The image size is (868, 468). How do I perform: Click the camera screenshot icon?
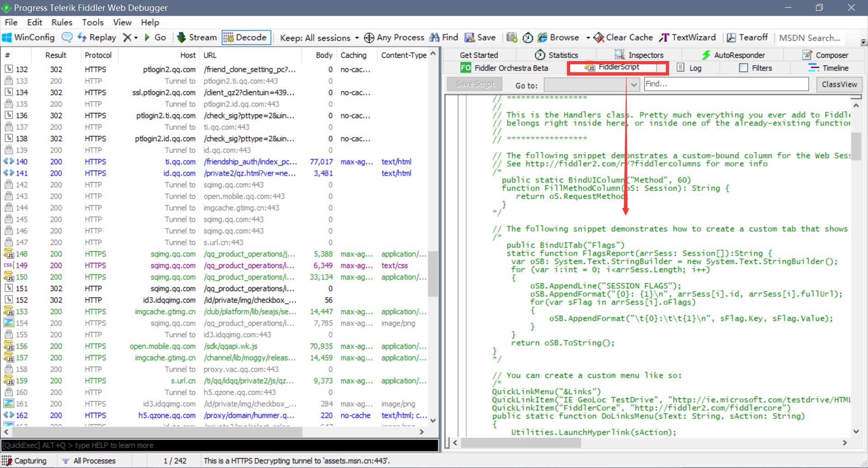click(512, 38)
